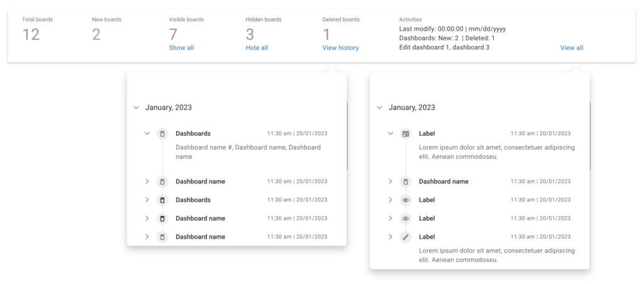Collapse the expanded Dashboards history entry

coord(147,133)
